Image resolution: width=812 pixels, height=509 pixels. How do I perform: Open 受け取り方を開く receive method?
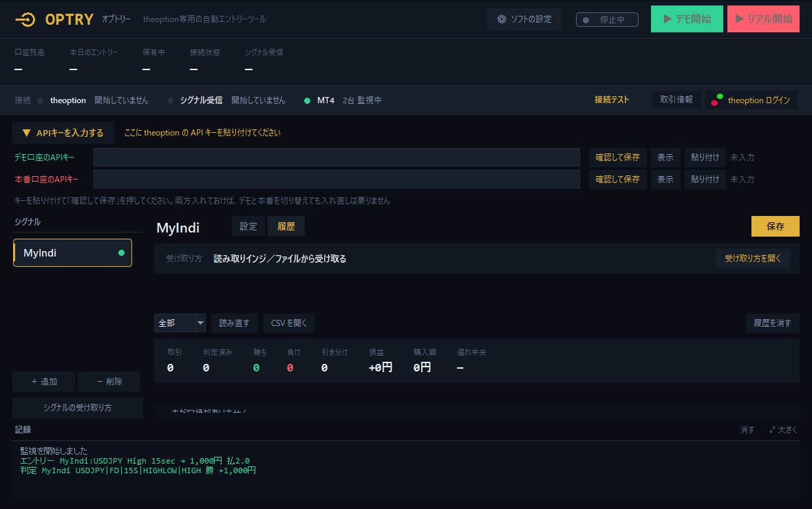(x=752, y=259)
